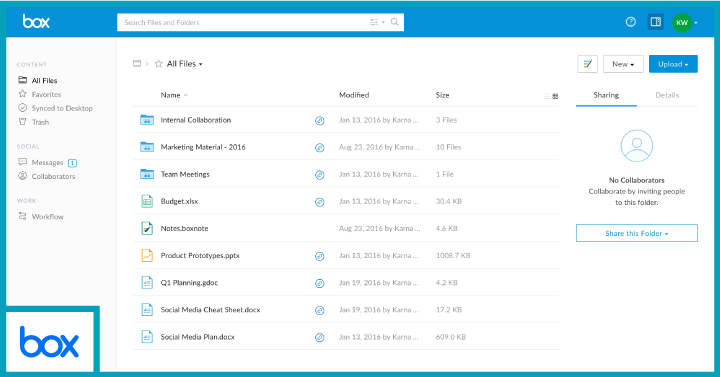Switch to the Details tab
The height and width of the screenshot is (377, 720).
coord(667,95)
